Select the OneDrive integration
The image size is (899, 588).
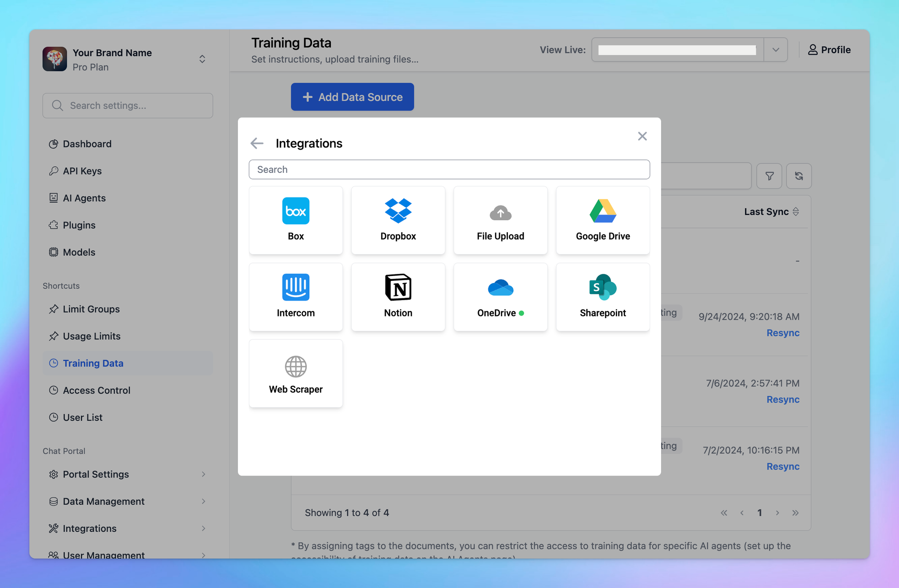point(500,297)
